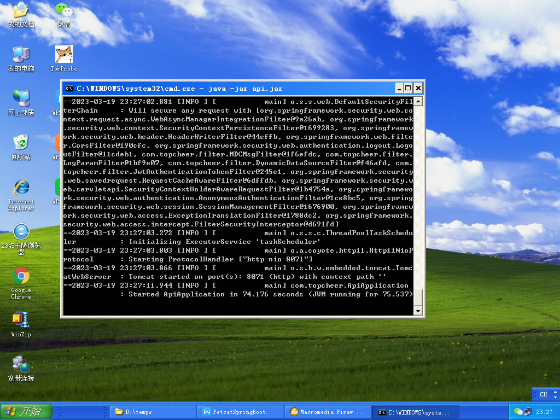The image size is (560, 420).
Task: Click the cmd window title bar icon
Action: tap(69, 88)
